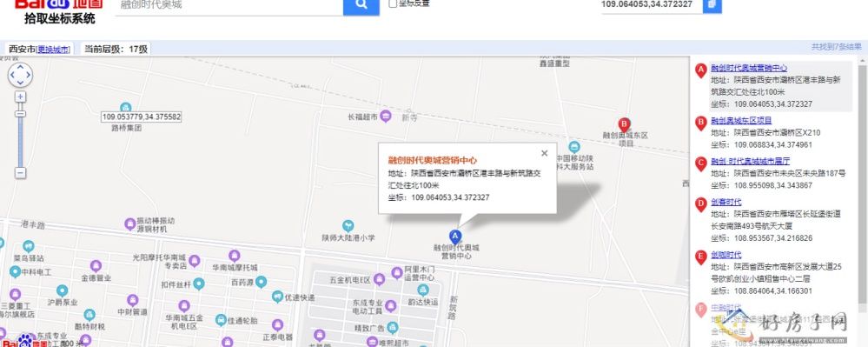
Task: Click the 振动棒振动源钢材机 POI icon
Action: [x=130, y=224]
